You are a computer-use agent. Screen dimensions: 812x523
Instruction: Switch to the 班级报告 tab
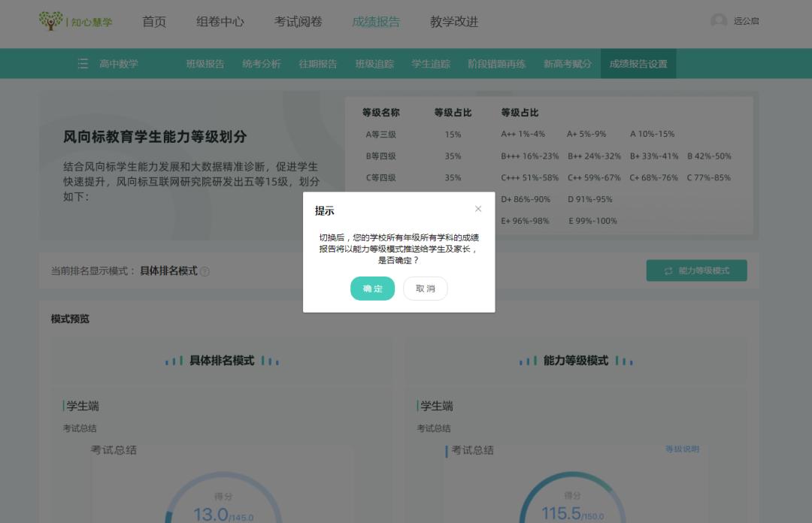[205, 64]
